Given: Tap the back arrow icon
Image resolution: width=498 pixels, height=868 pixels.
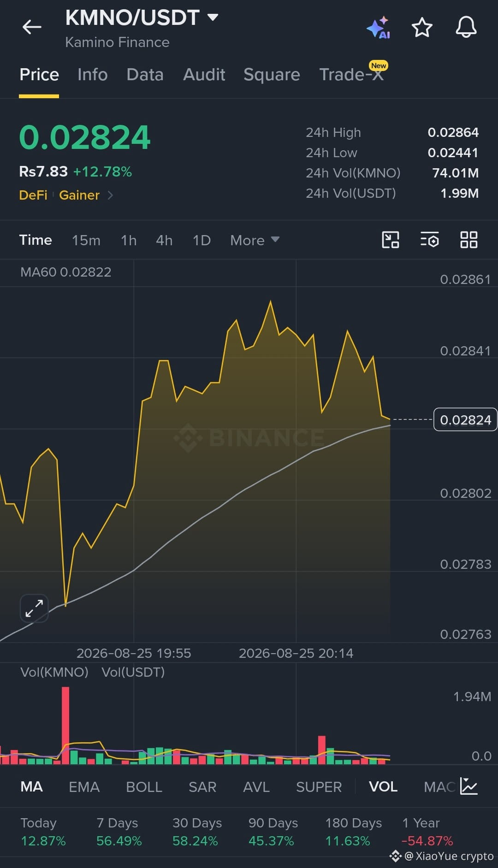Looking at the screenshot, I should coord(32,27).
